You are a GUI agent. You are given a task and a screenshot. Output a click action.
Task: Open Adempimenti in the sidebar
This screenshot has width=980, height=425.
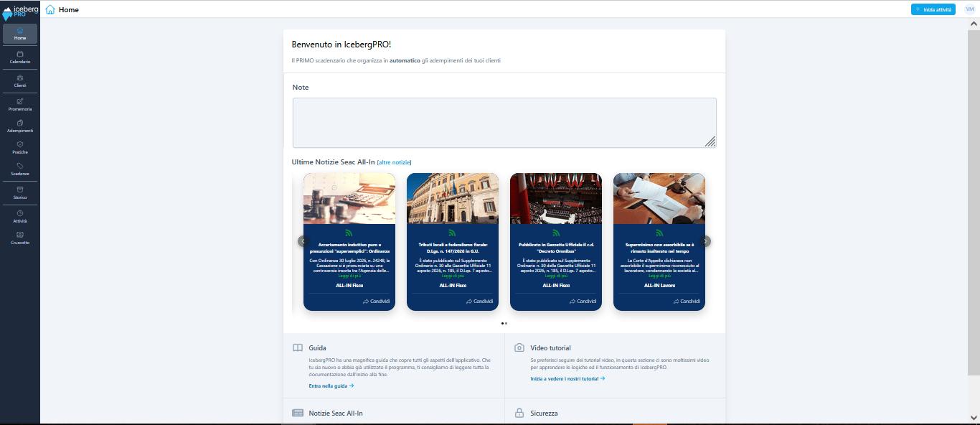click(x=20, y=126)
